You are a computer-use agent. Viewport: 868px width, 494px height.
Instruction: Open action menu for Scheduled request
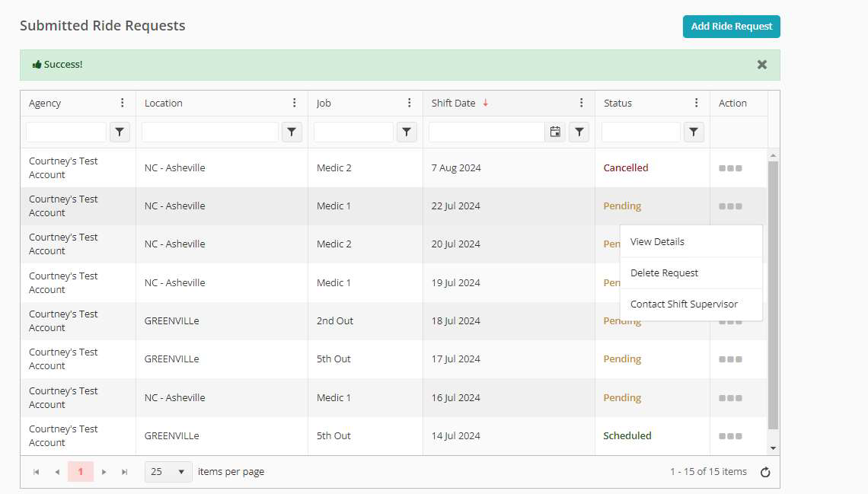point(730,436)
